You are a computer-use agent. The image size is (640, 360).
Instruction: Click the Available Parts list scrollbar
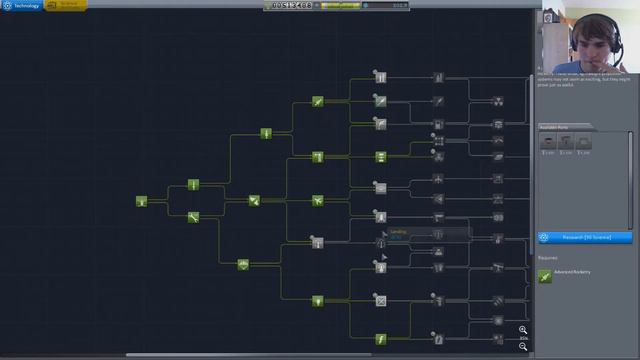(630, 180)
